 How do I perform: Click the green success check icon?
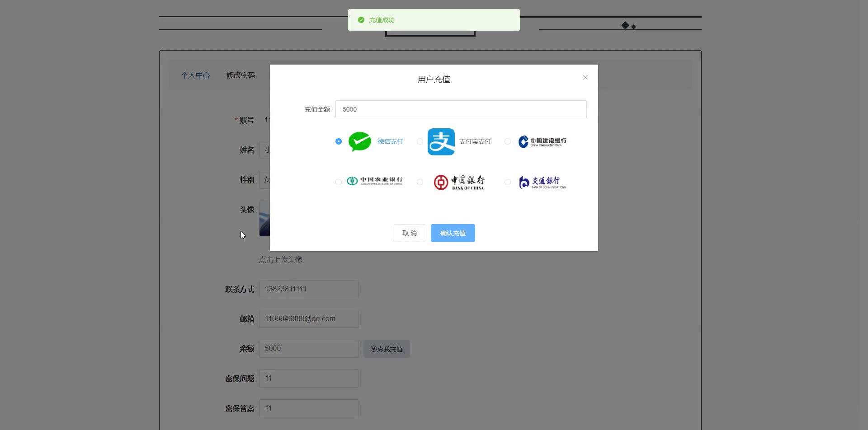coord(361,20)
